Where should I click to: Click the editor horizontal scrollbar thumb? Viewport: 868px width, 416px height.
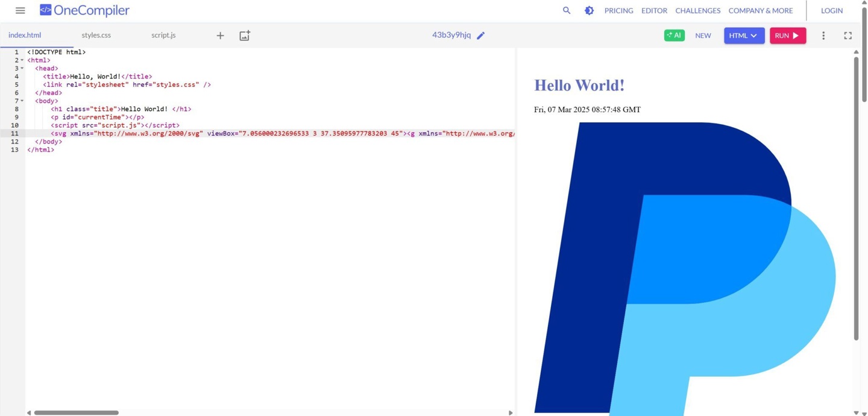click(x=76, y=413)
